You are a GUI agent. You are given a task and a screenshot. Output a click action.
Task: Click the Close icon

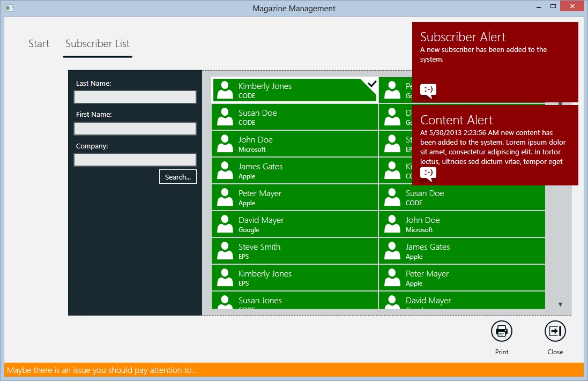[x=555, y=331]
